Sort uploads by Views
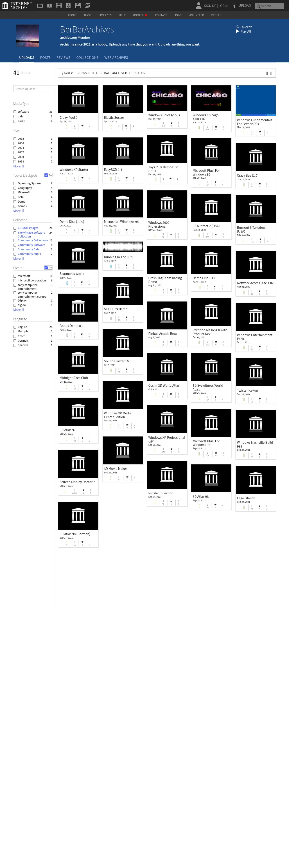 [x=82, y=73]
